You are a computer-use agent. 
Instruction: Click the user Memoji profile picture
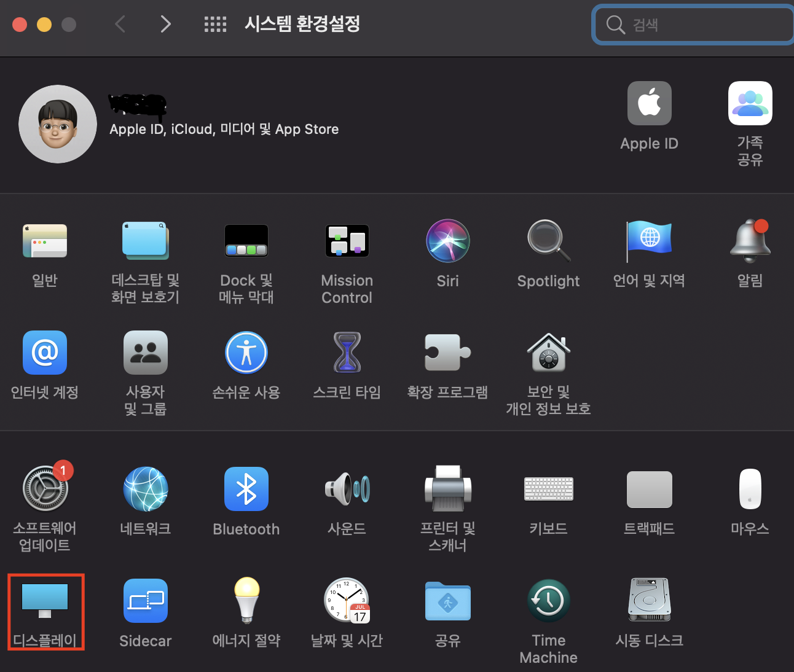(58, 124)
